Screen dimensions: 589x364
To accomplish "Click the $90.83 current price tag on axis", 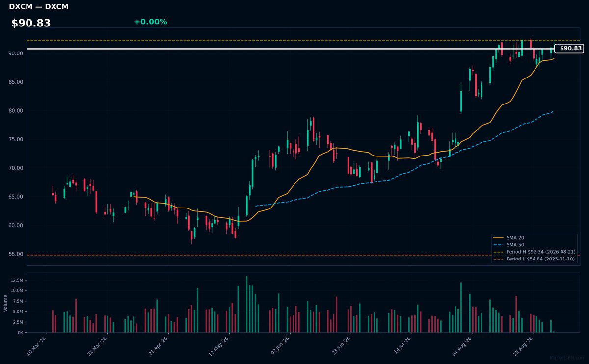I will coord(569,49).
